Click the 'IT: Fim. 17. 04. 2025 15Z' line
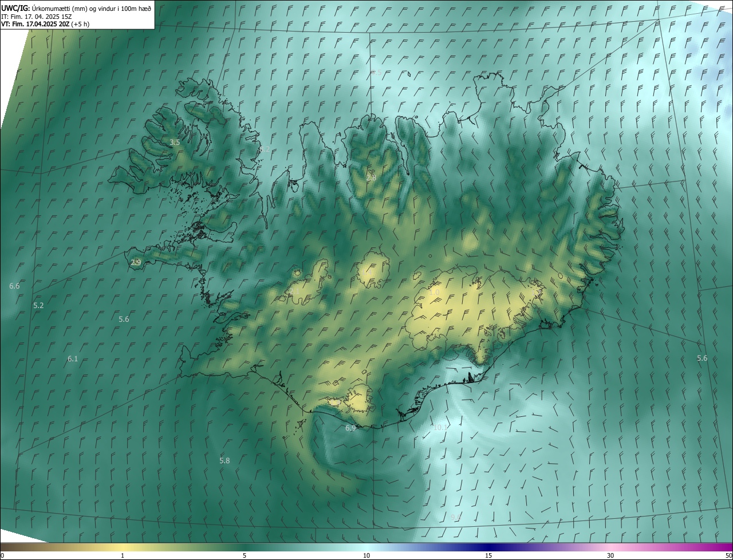 36,16
